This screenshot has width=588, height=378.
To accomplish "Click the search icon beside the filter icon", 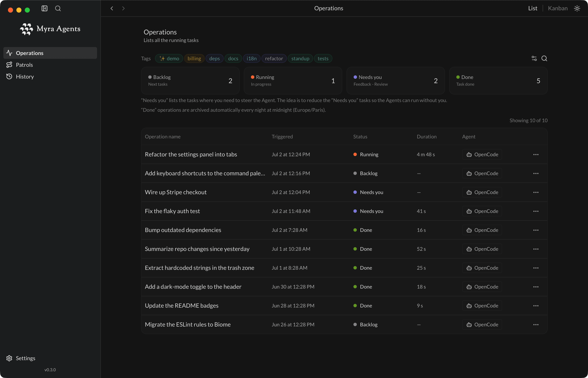I will tap(544, 58).
